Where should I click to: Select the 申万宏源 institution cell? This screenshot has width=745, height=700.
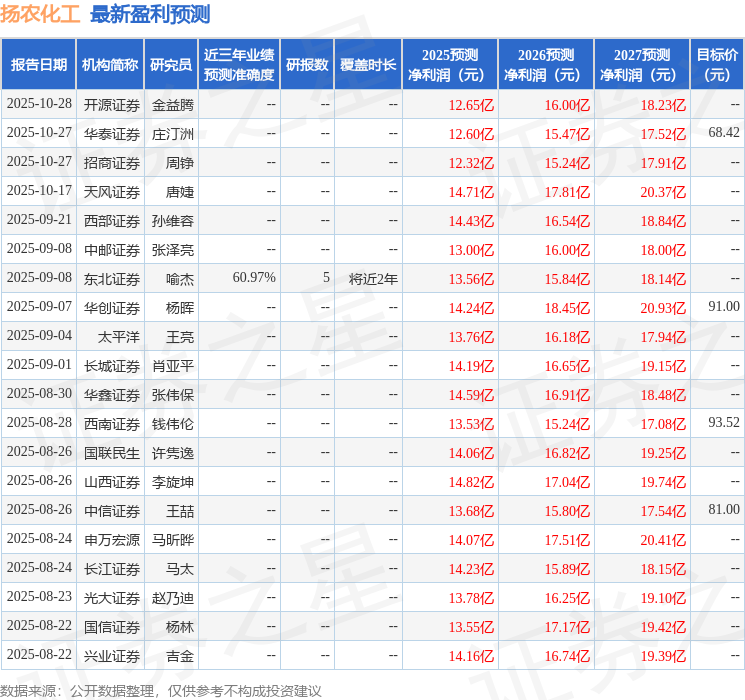[x=112, y=540]
